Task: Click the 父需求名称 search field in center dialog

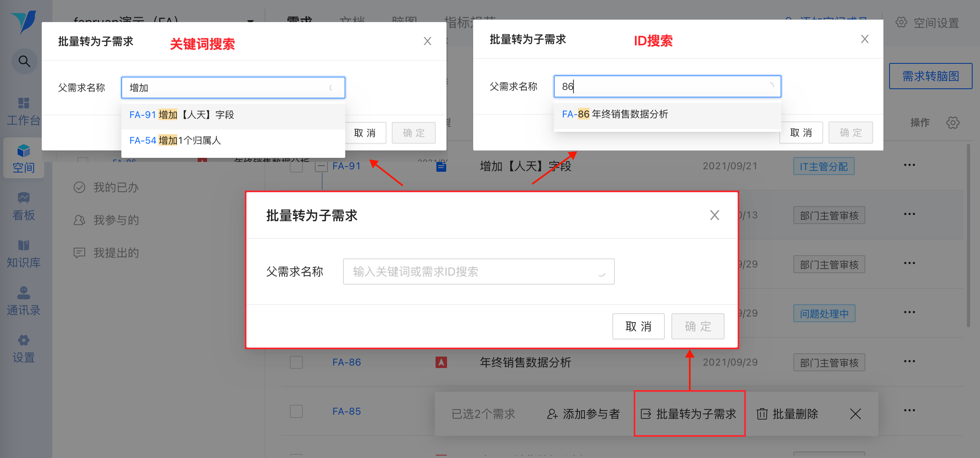Action: [x=478, y=272]
